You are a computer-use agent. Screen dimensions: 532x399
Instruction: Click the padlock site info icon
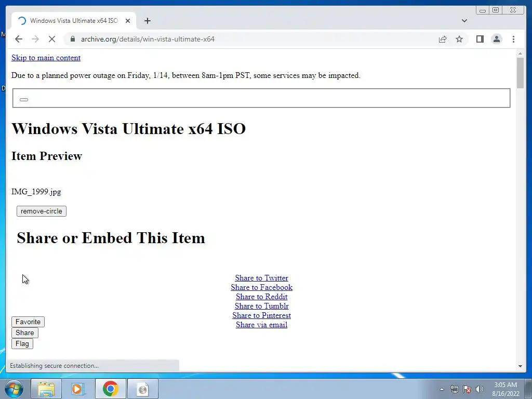pyautogui.click(x=72, y=39)
